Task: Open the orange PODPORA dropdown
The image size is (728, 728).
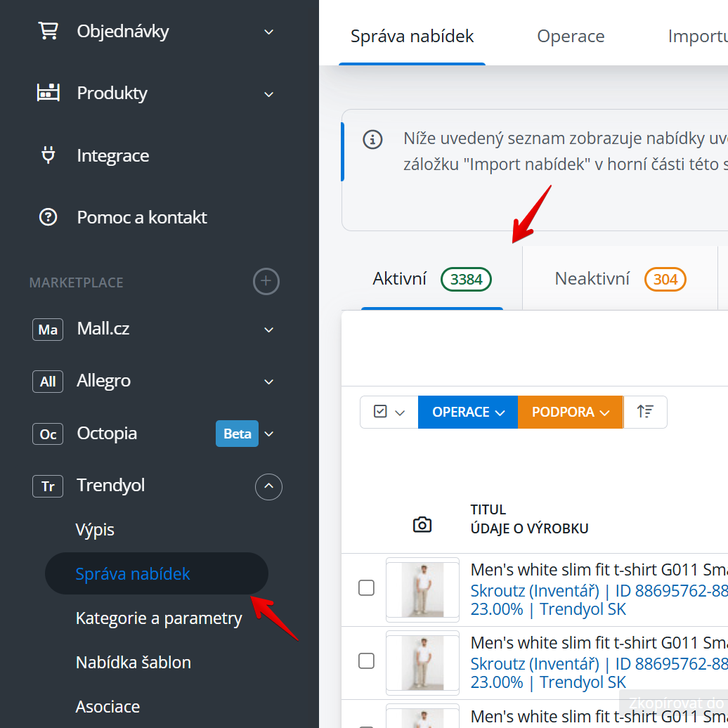Action: click(x=571, y=412)
